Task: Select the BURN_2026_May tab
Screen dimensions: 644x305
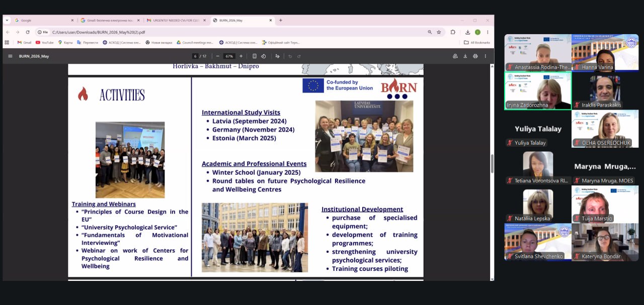Action: pyautogui.click(x=243, y=21)
